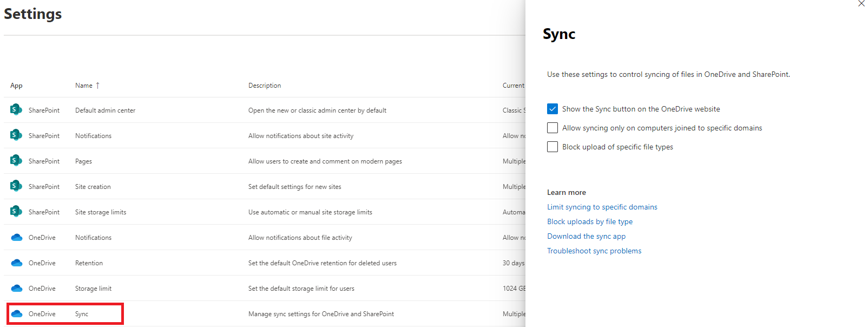The width and height of the screenshot is (868, 327).
Task: Select Storage limit setting name
Action: (x=93, y=289)
